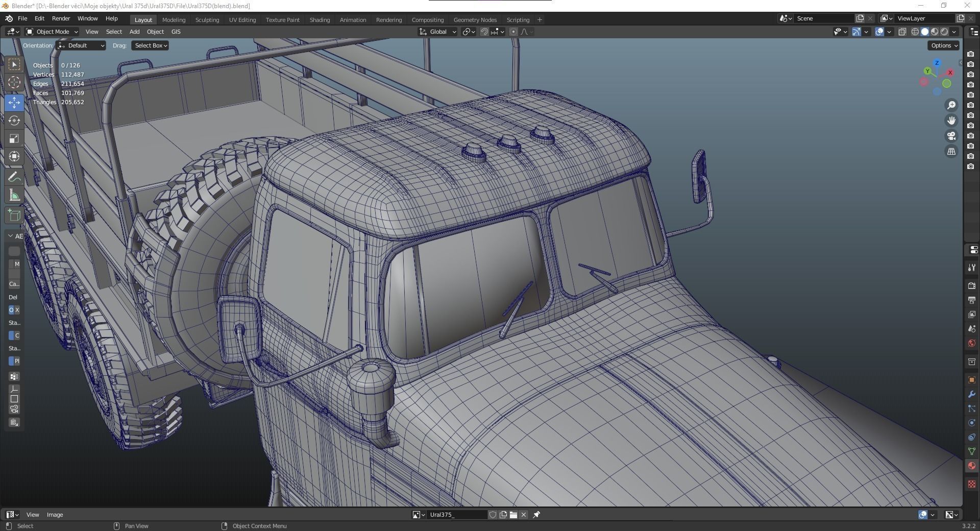Activate the Transform tool
The height and width of the screenshot is (531, 980).
pyautogui.click(x=14, y=156)
